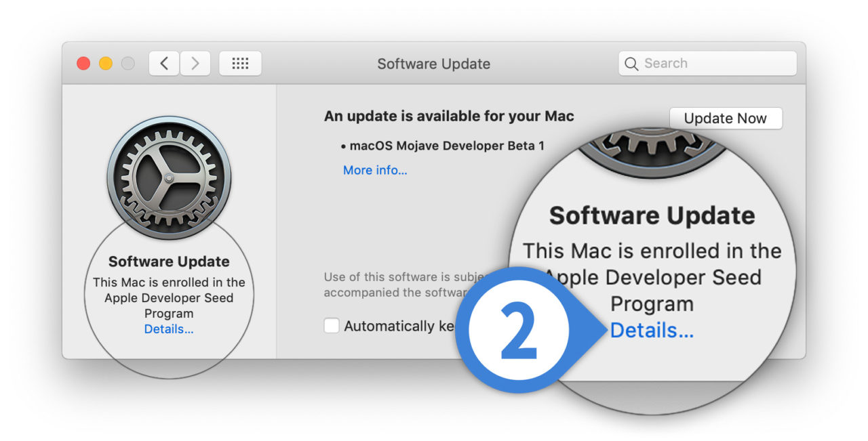Show all preferences grid button
The height and width of the screenshot is (441, 868).
point(240,64)
